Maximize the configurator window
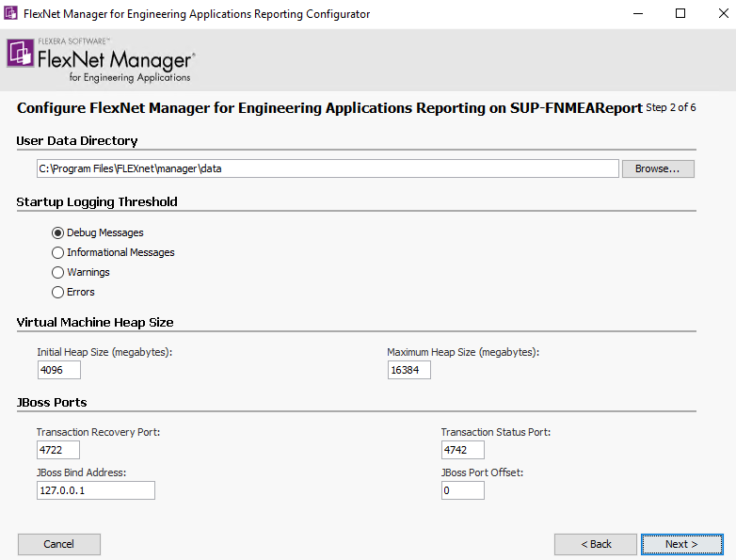The image size is (736, 560). (x=680, y=13)
